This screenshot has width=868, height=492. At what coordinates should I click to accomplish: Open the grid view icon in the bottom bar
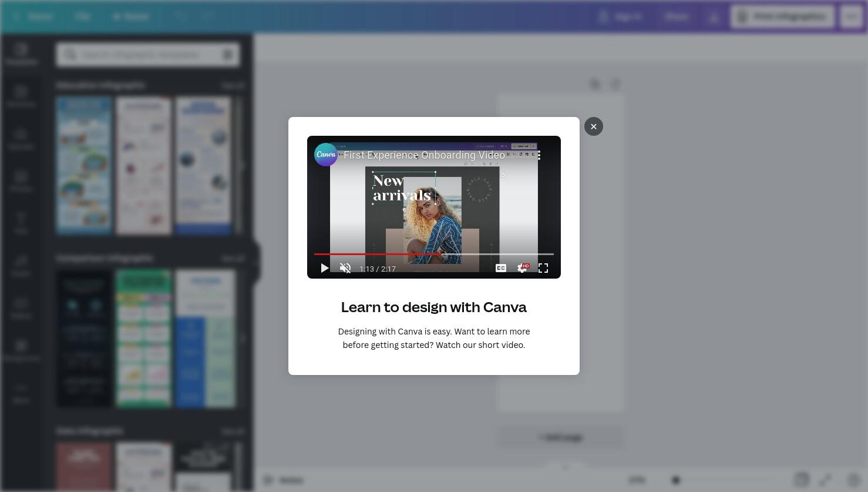point(802,480)
